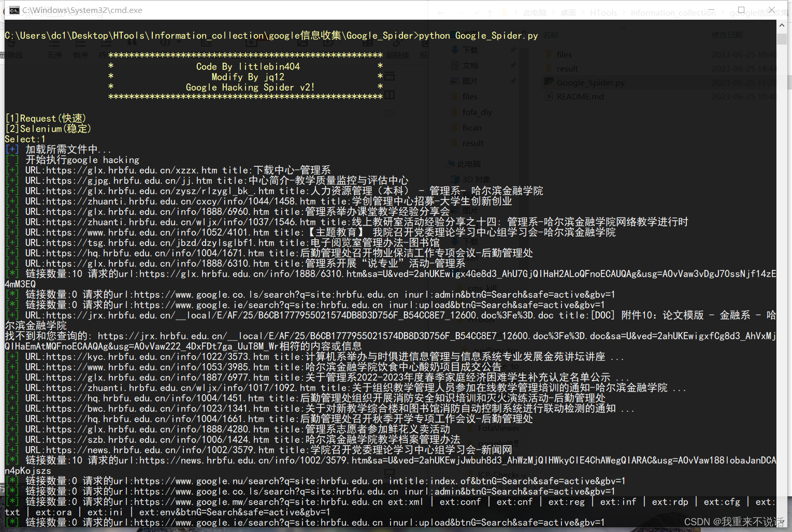This screenshot has width=792, height=532.
Task: Click the 链接数量:10 news.hrbfu.edu.cn result line
Action: click(x=391, y=465)
